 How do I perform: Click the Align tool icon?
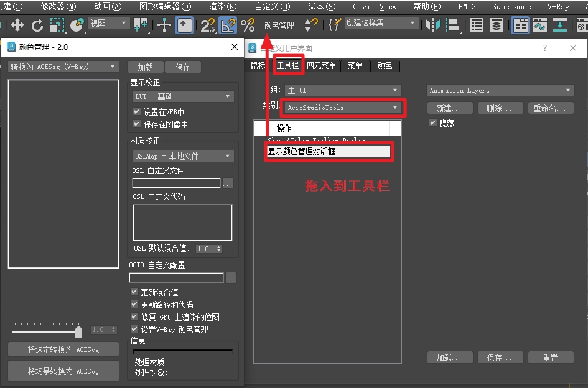[452, 25]
